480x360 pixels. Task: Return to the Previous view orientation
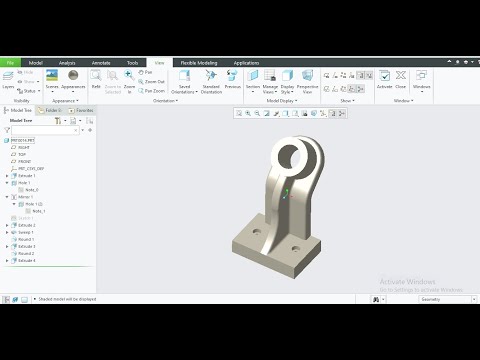(x=232, y=79)
